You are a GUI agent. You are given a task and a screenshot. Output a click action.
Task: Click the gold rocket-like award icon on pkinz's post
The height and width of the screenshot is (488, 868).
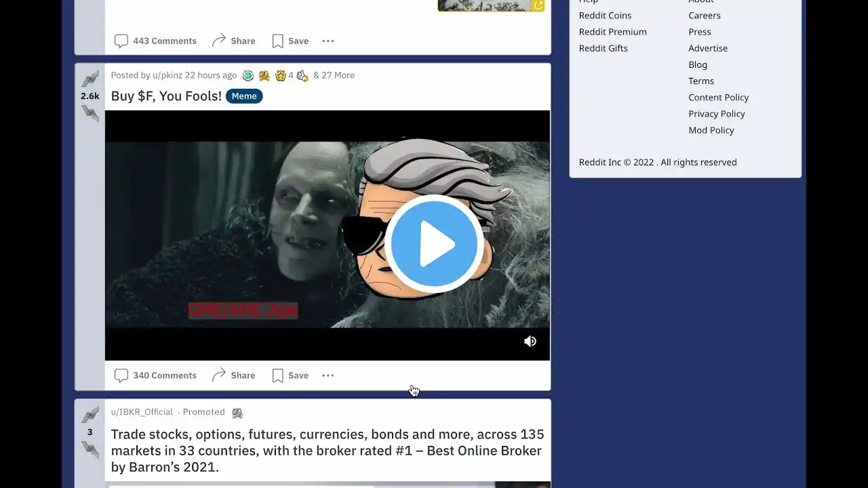click(264, 76)
